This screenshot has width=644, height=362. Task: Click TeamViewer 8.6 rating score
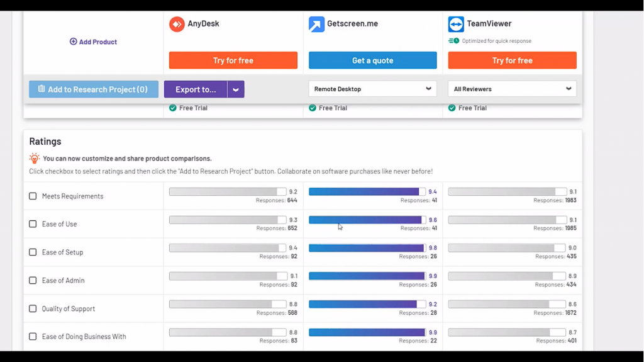572,305
